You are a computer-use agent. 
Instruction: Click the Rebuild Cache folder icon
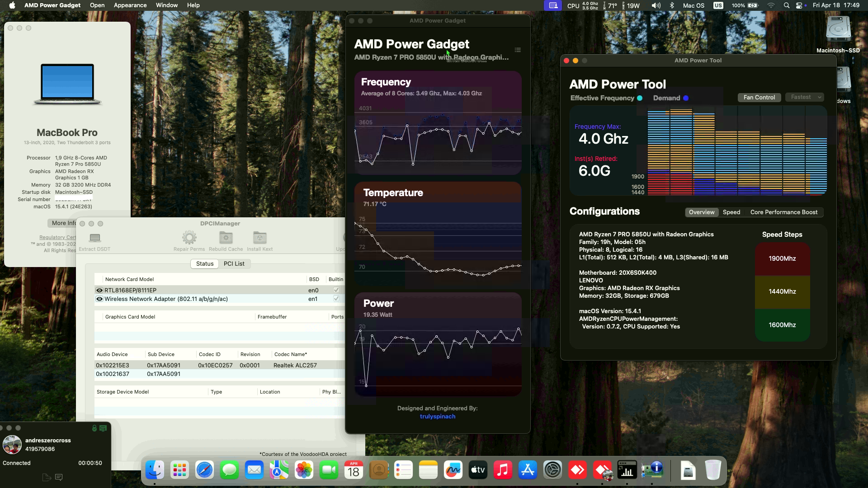click(x=226, y=237)
